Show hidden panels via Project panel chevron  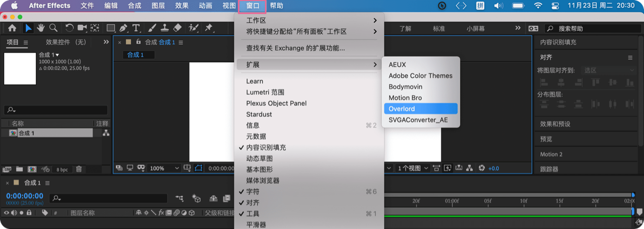(x=106, y=42)
